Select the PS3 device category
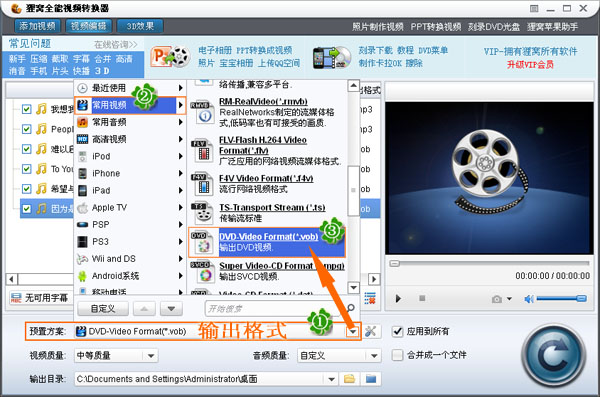600x397 pixels. [x=130, y=242]
